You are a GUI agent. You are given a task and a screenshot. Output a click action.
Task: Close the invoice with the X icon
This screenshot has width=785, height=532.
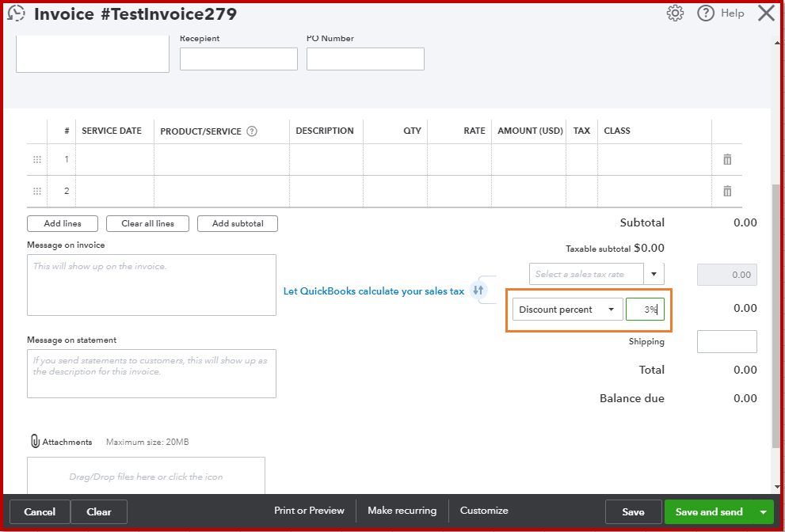[x=766, y=13]
